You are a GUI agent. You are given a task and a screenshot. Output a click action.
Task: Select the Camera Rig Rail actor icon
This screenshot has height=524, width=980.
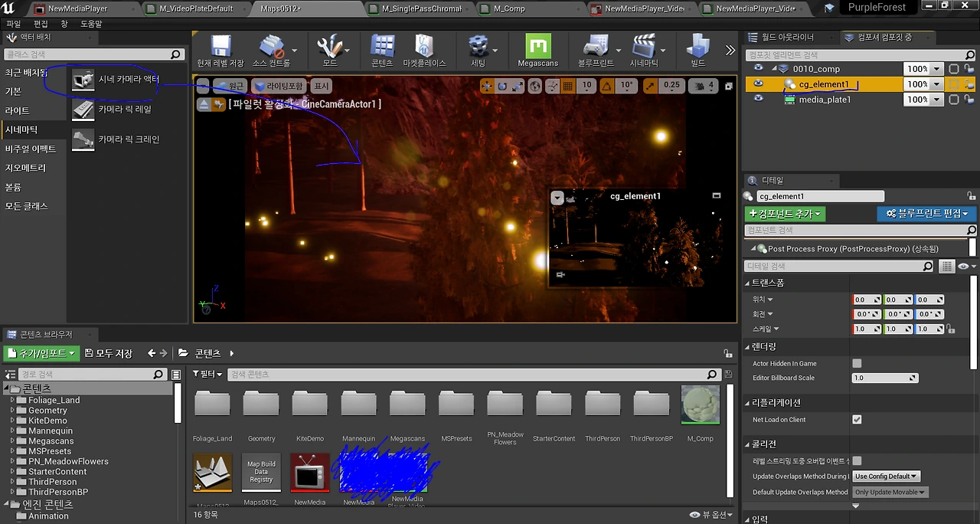point(83,110)
